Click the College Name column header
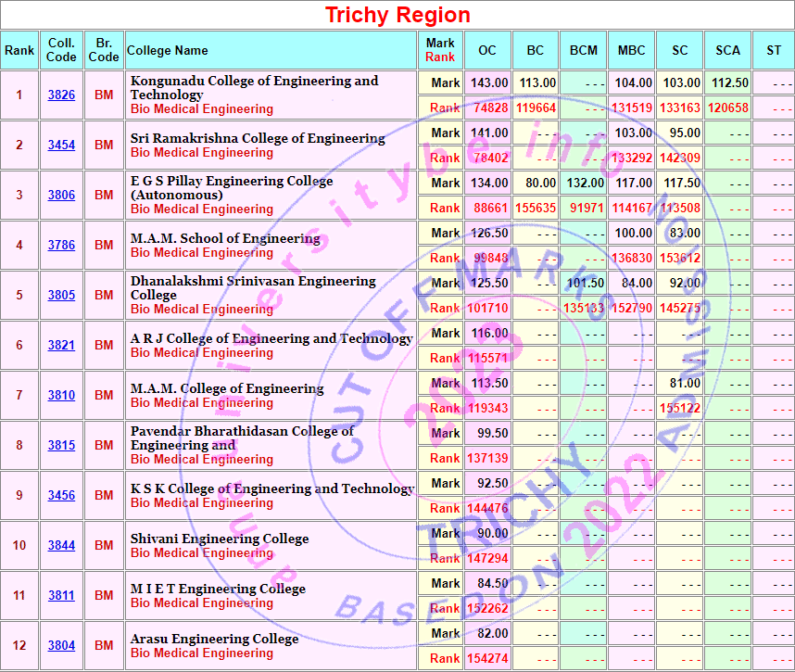The height and width of the screenshot is (672, 795). tap(168, 50)
